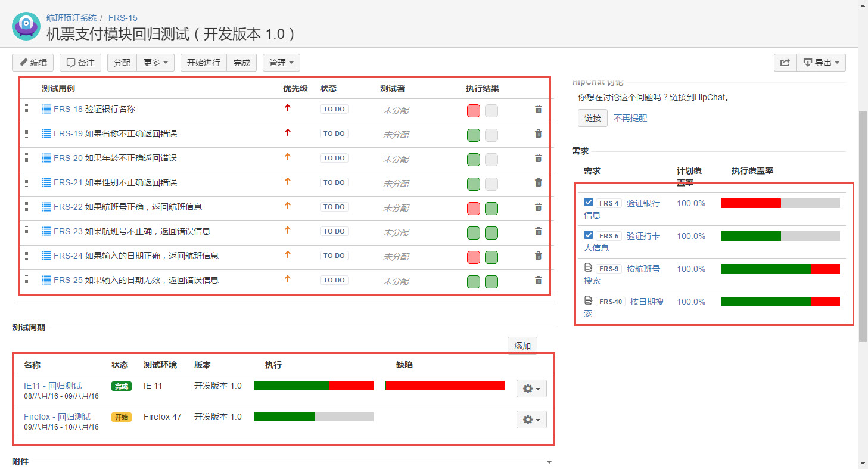This screenshot has width=868, height=469.
Task: Open the 管理 dropdown menu
Action: 281,63
